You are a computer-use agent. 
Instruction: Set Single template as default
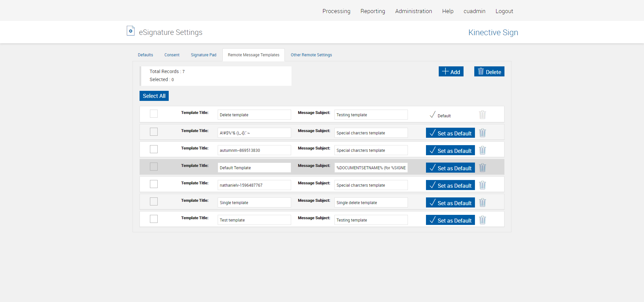[450, 203]
